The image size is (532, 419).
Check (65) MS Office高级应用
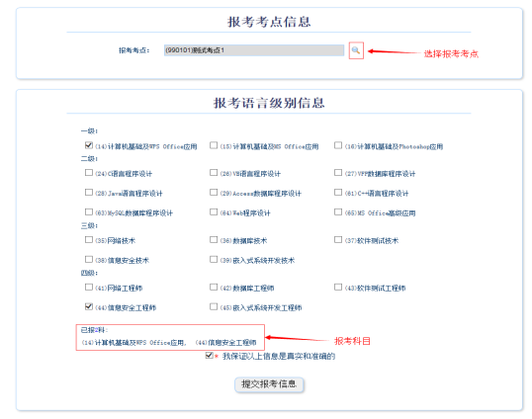pyautogui.click(x=338, y=211)
